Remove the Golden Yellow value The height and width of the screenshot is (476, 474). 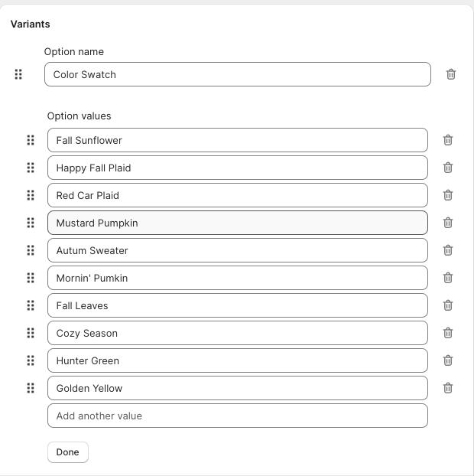click(448, 388)
